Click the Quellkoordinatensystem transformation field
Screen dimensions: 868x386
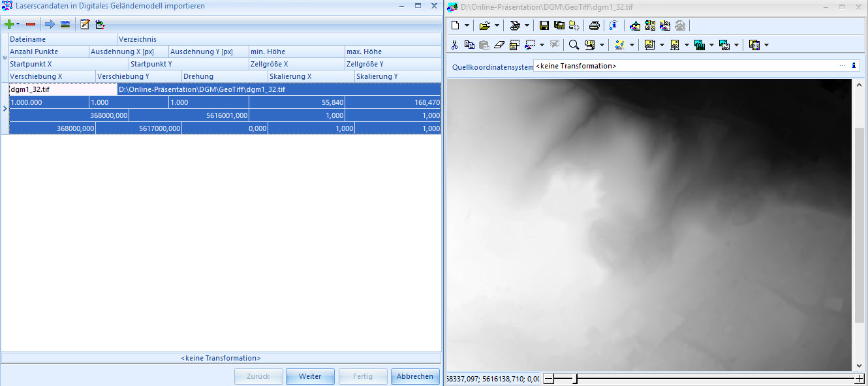point(685,66)
